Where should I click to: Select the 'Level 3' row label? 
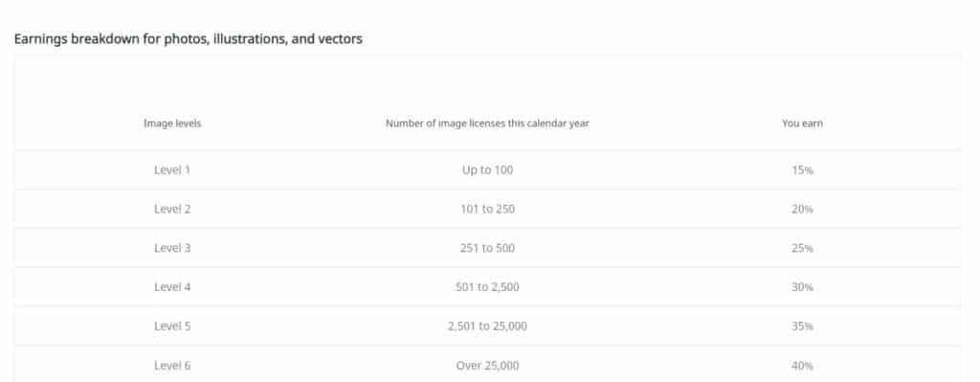(172, 248)
